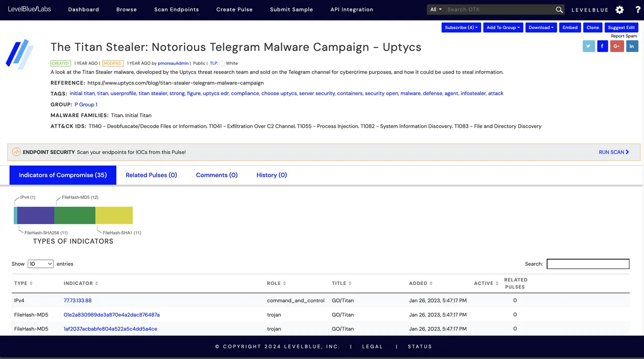Open the P Group 1 link
The height and width of the screenshot is (359, 644).
(x=86, y=105)
